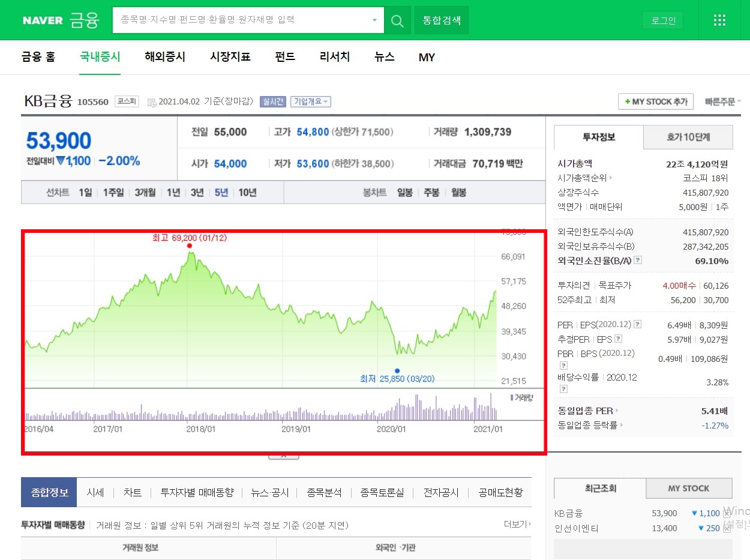Open 인선이엔티 in recent list

point(577,529)
